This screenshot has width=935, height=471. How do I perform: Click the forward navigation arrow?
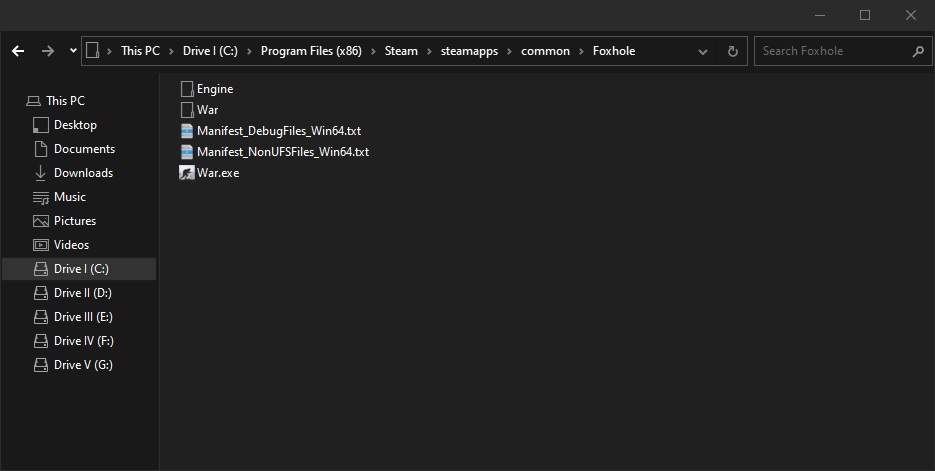pos(48,51)
